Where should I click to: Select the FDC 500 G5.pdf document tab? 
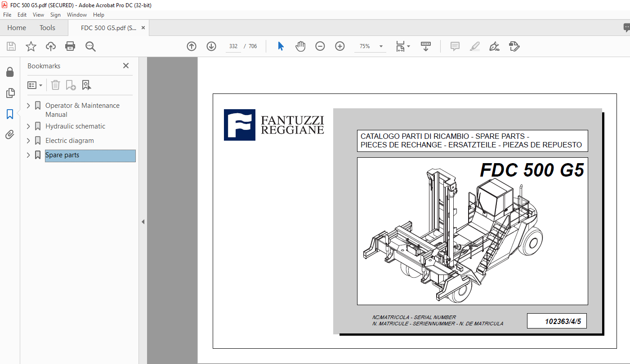click(108, 28)
